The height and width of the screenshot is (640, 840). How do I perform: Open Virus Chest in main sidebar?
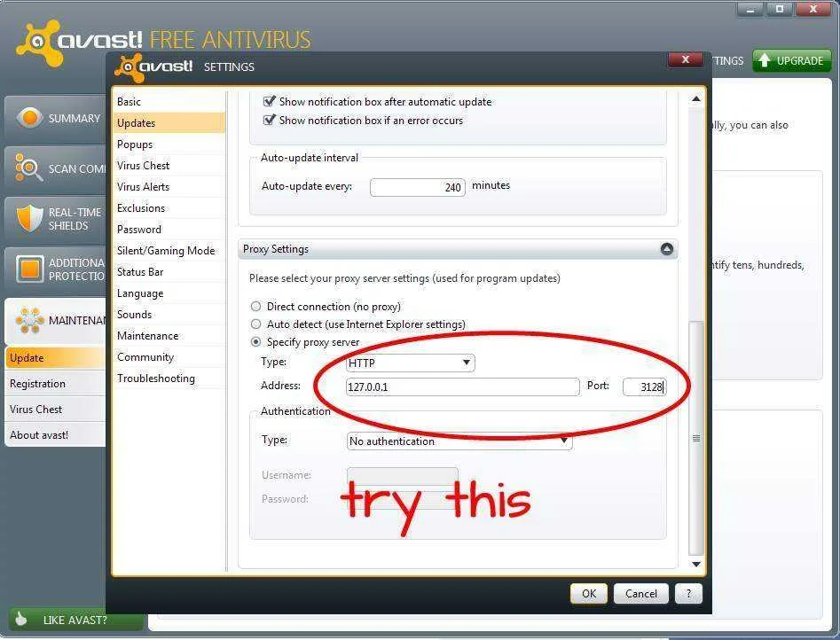55,410
